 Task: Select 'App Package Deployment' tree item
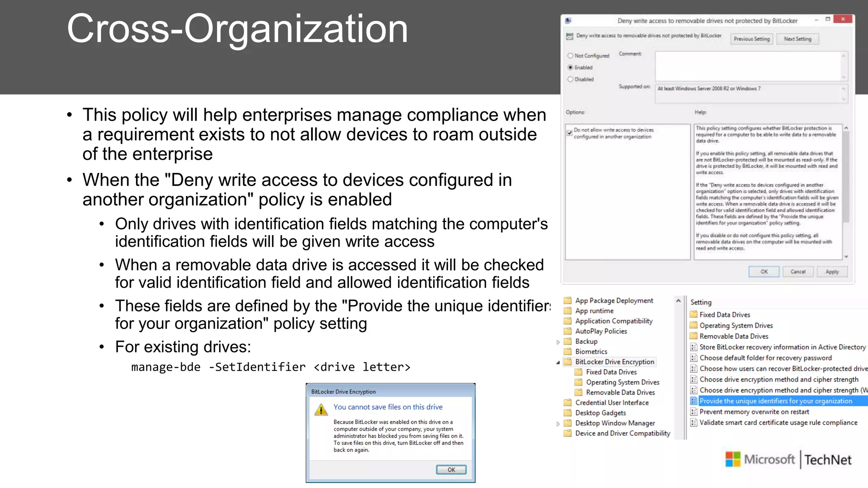click(x=614, y=300)
